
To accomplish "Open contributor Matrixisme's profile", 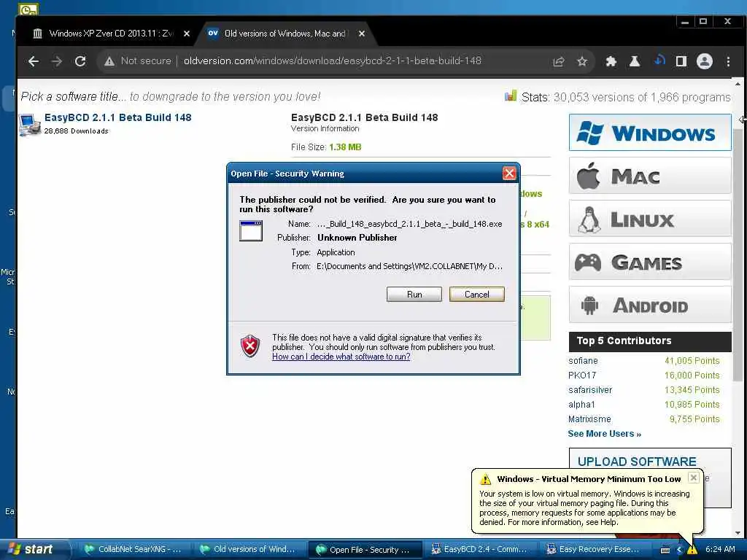I will pos(589,419).
